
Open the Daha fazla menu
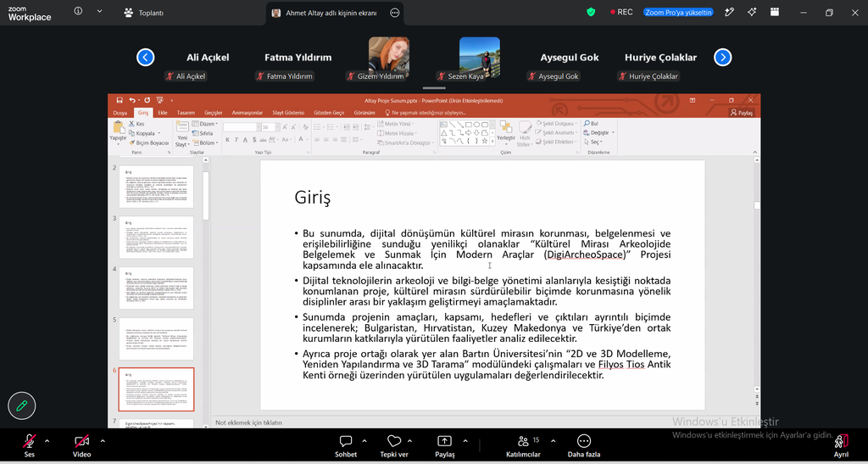pyautogui.click(x=584, y=445)
